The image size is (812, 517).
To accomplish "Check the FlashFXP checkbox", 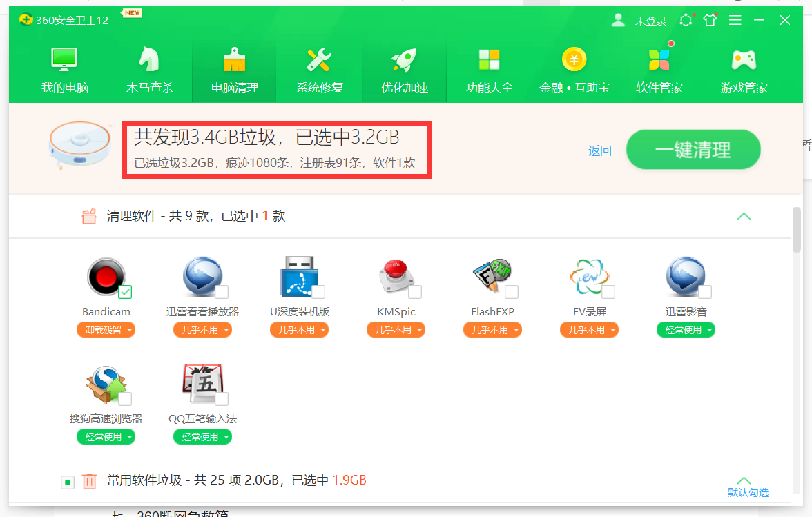I will click(512, 292).
